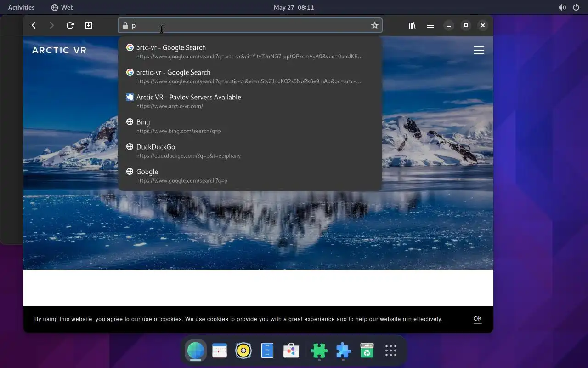Go back to the previous page

[x=34, y=26]
